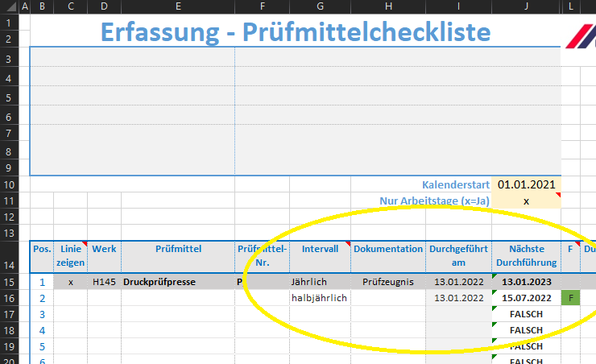The image size is (596, 364).
Task: Click the 'Dokumentation' table header
Action: pyautogui.click(x=388, y=257)
